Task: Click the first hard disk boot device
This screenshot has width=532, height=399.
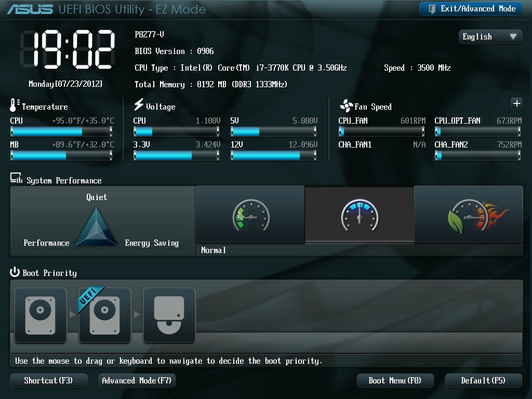Action: click(41, 315)
